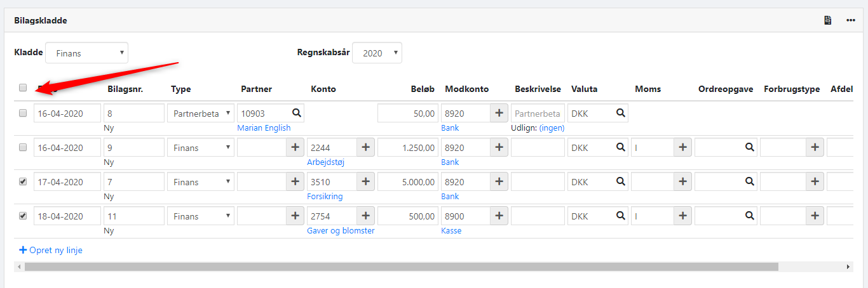Open the Type dropdown showing Partnerbeta

tap(201, 114)
